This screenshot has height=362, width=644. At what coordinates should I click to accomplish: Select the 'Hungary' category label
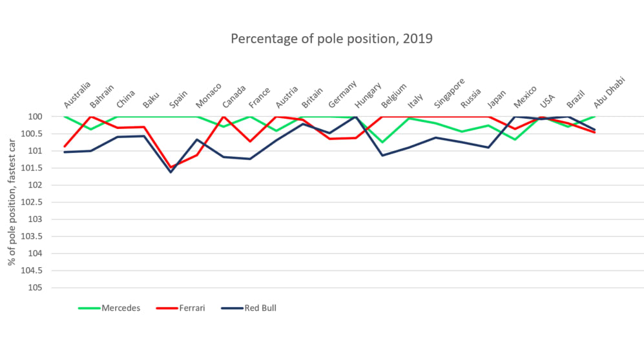[x=368, y=96]
